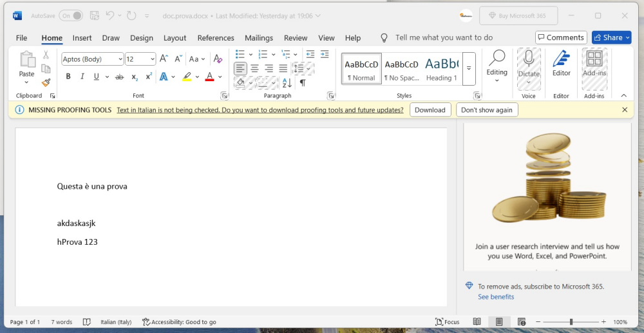This screenshot has width=644, height=333.
Task: Switch to the Review tab
Action: tap(296, 38)
